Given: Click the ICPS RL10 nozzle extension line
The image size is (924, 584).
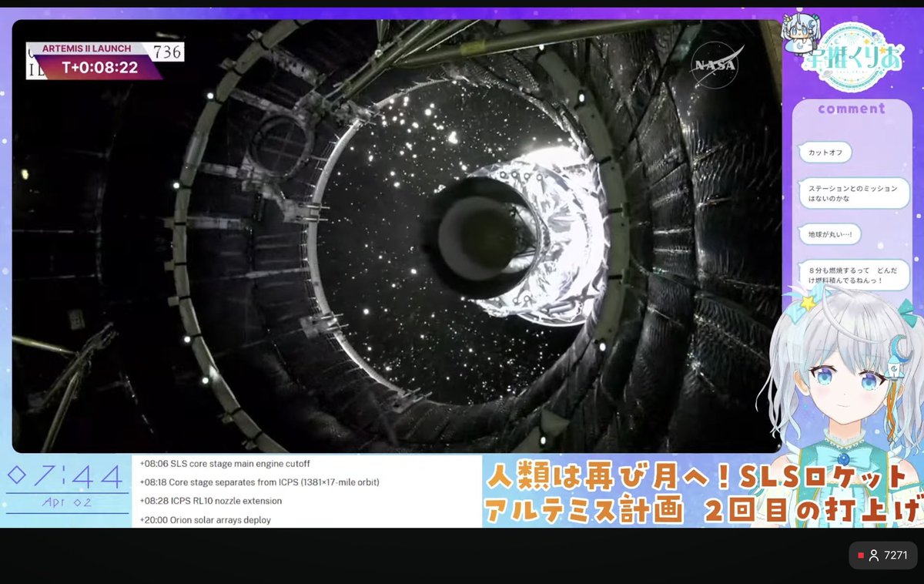Looking at the screenshot, I should coord(211,501).
